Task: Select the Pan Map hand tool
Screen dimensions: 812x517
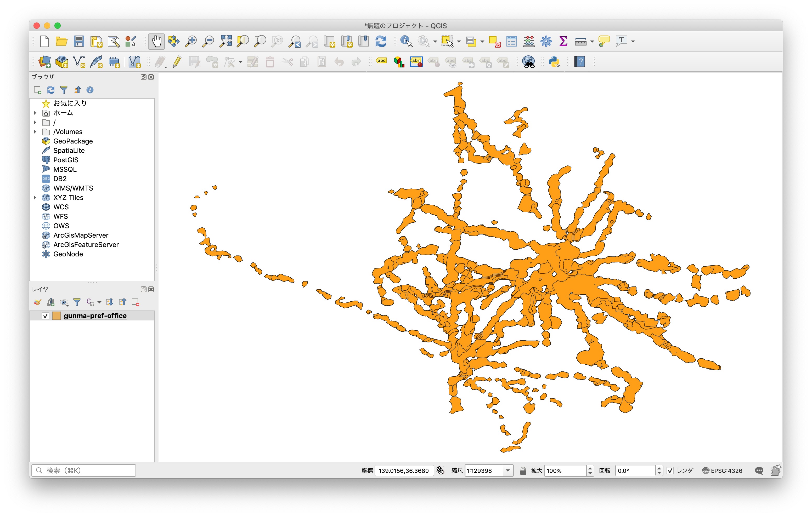Action: [x=156, y=41]
